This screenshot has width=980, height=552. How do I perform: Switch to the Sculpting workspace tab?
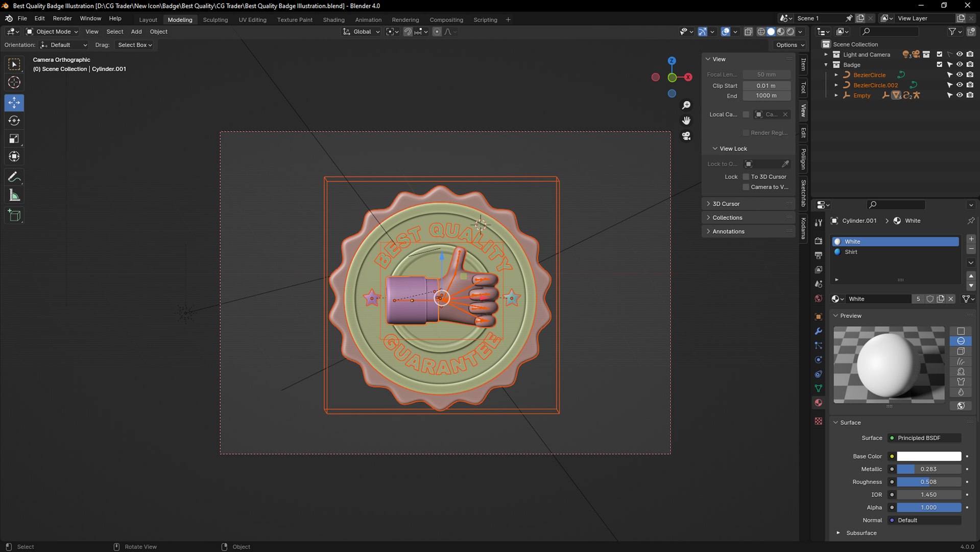[215, 20]
